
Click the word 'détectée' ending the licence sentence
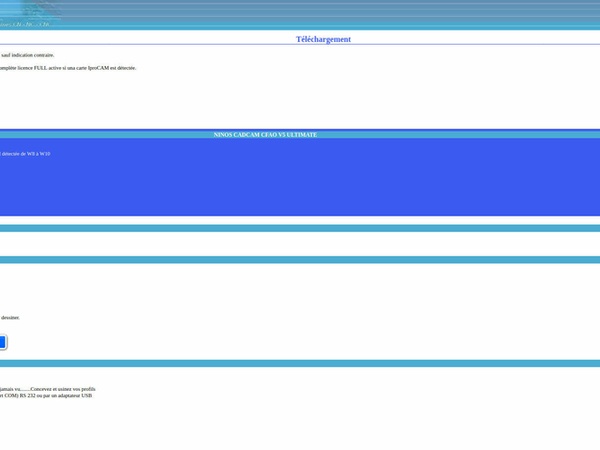click(126, 68)
